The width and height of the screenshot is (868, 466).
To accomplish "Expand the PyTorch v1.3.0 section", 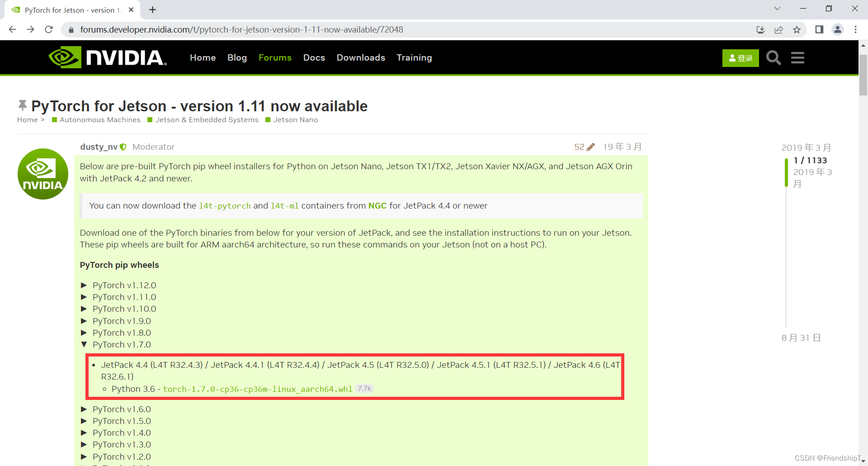I will 116,444.
